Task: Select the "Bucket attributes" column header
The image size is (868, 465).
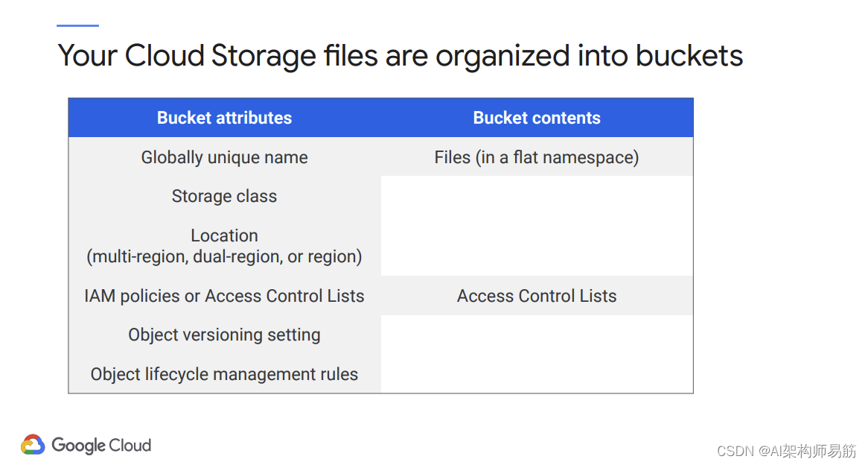Action: (x=224, y=118)
